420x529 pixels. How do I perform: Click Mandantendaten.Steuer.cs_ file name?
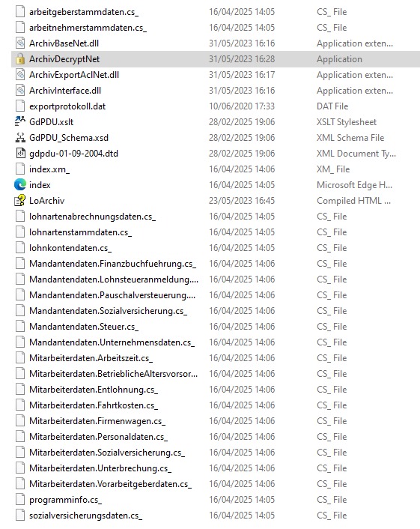84,327
